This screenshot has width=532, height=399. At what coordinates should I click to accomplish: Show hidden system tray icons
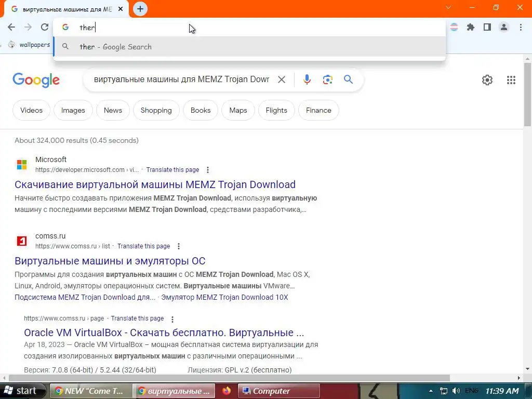coord(431,391)
